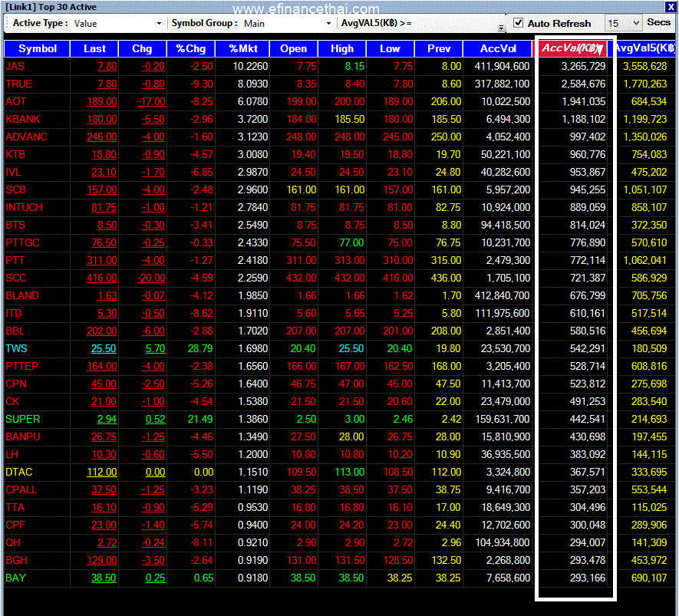Image resolution: width=679 pixels, height=616 pixels.
Task: Select the IVL symbol
Action: 13,173
